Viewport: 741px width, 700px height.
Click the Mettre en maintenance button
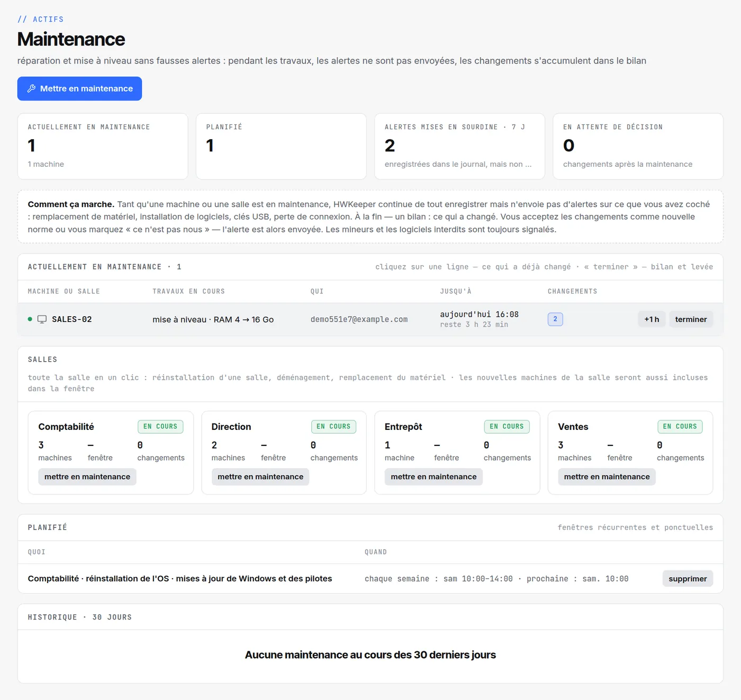click(x=79, y=88)
